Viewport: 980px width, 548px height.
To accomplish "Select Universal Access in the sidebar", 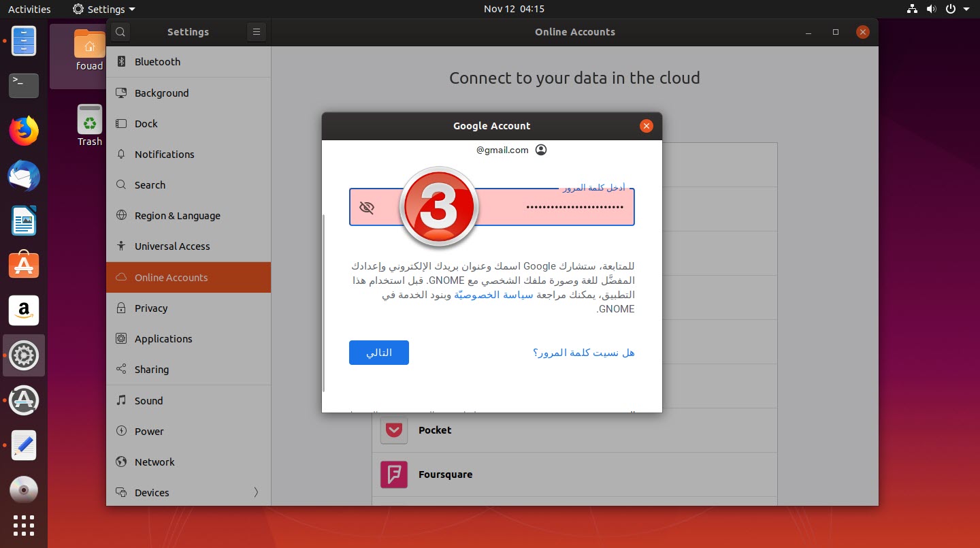I will tap(189, 246).
